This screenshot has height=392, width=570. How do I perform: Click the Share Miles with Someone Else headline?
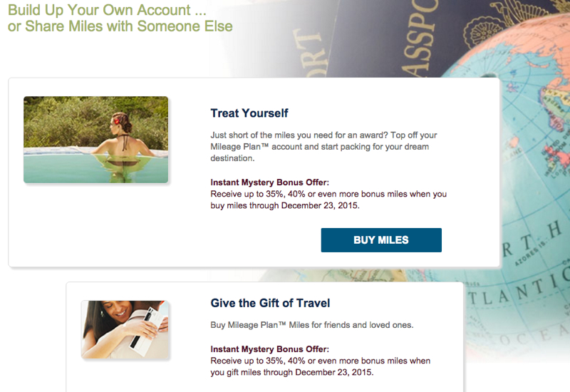pyautogui.click(x=120, y=26)
